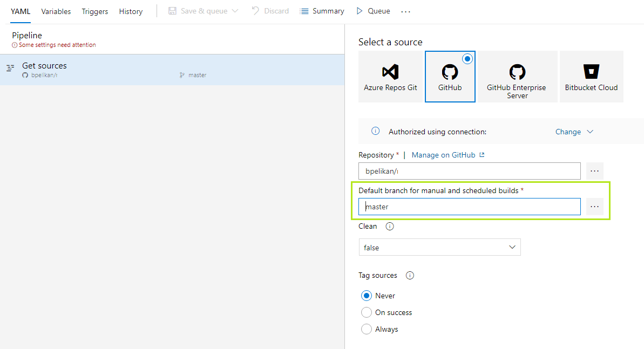Click the Change connection link
Viewport: 644px width, 349px height.
[568, 132]
